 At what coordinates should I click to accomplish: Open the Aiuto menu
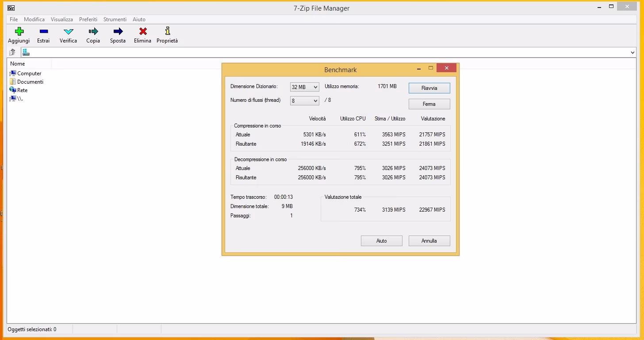pyautogui.click(x=139, y=19)
